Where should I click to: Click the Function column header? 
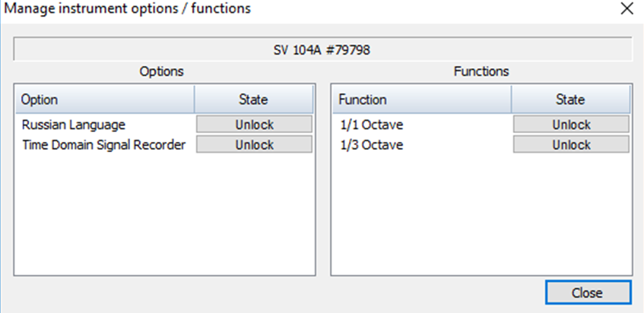pyautogui.click(x=421, y=100)
